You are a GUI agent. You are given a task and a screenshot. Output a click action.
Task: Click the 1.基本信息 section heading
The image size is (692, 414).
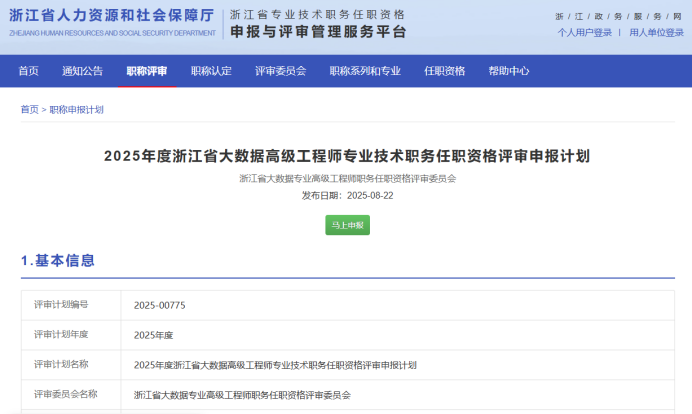pyautogui.click(x=58, y=261)
